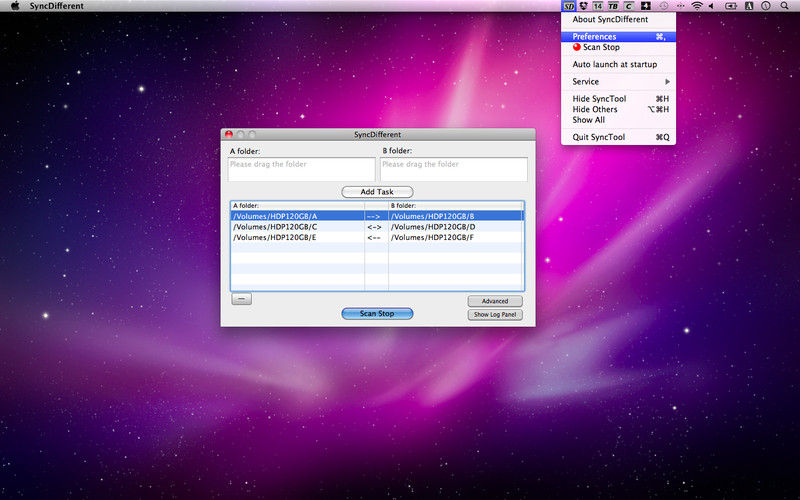Open the Dropbox menu bar icon
The height and width of the screenshot is (500, 800).
(x=583, y=6)
